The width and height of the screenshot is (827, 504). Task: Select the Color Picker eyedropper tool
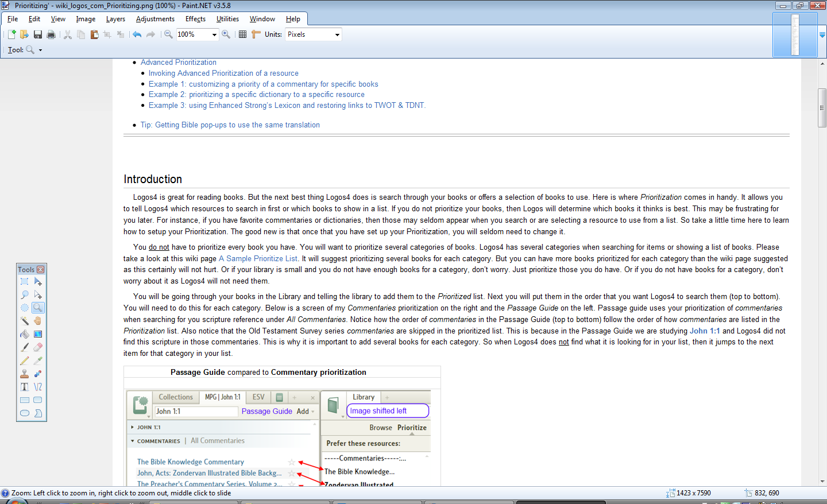pos(38,360)
